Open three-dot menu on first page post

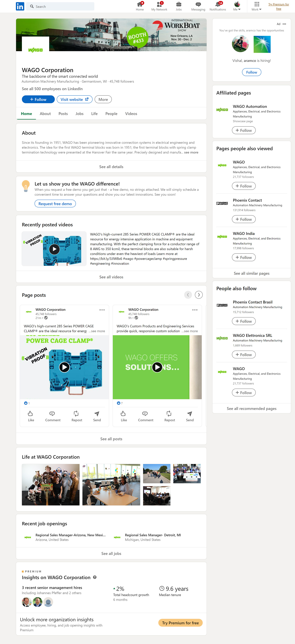[x=102, y=310]
